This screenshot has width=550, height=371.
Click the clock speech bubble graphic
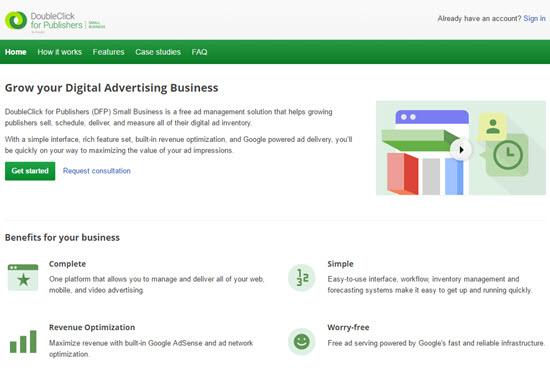[507, 155]
